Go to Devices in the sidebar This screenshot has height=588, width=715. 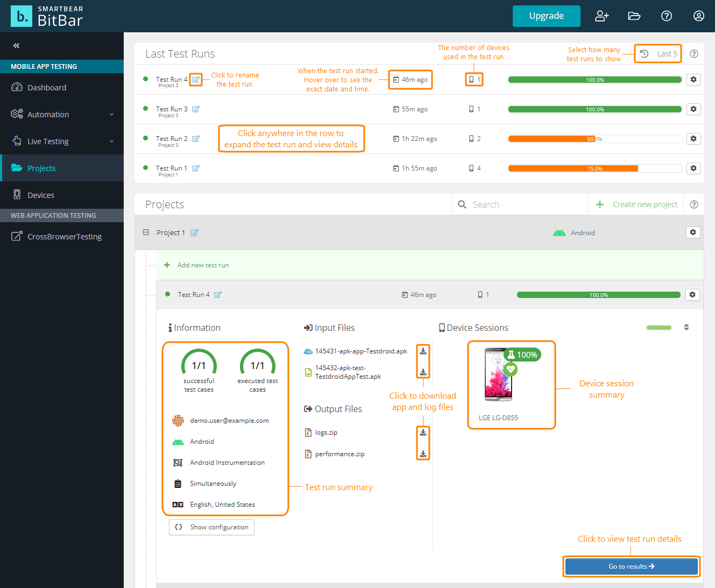pos(41,195)
